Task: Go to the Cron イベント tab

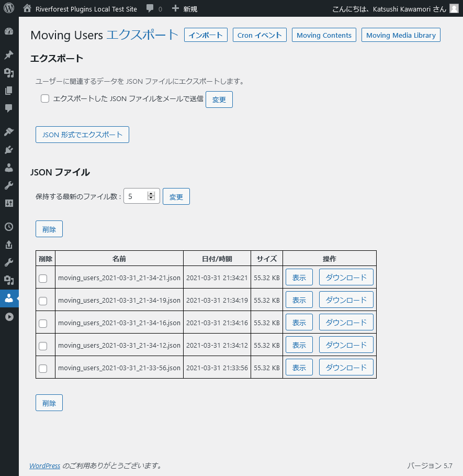Action: 259,35
